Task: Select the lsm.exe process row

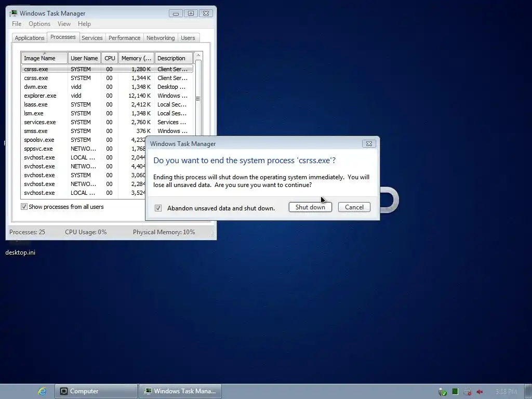Action: click(x=107, y=113)
